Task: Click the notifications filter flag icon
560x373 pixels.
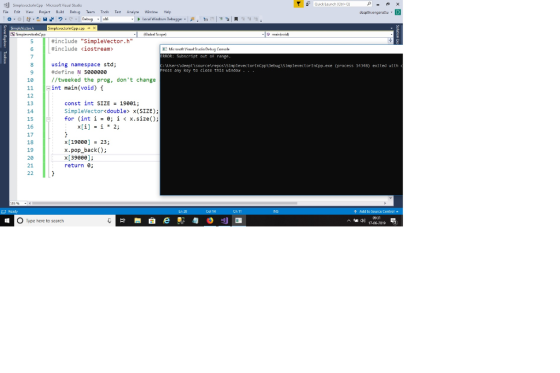Action: [299, 4]
